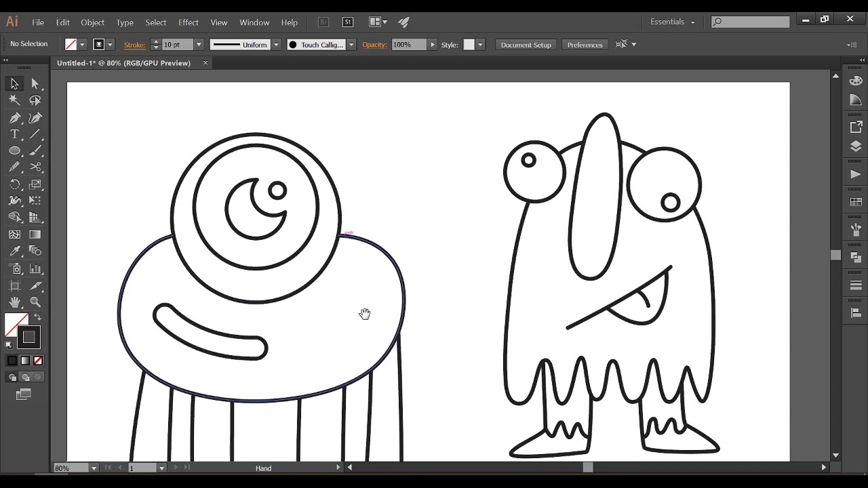Select the Shape Builder tool
The height and width of the screenshot is (488, 868).
[14, 218]
